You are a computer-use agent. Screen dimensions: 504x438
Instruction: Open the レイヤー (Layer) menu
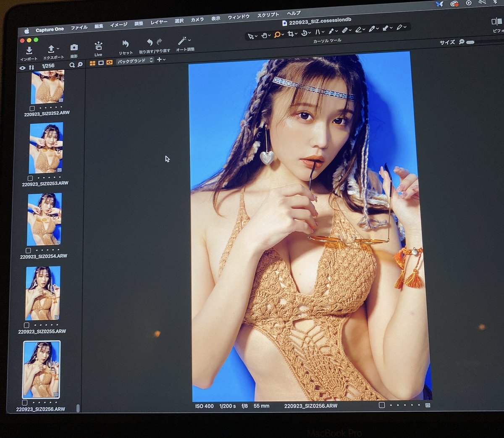pyautogui.click(x=159, y=23)
